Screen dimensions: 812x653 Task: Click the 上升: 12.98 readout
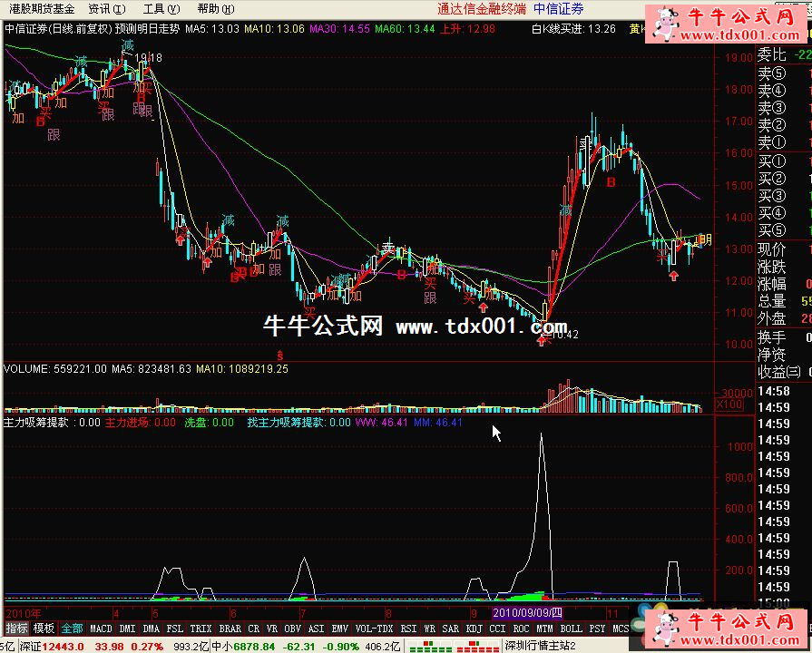point(467,29)
